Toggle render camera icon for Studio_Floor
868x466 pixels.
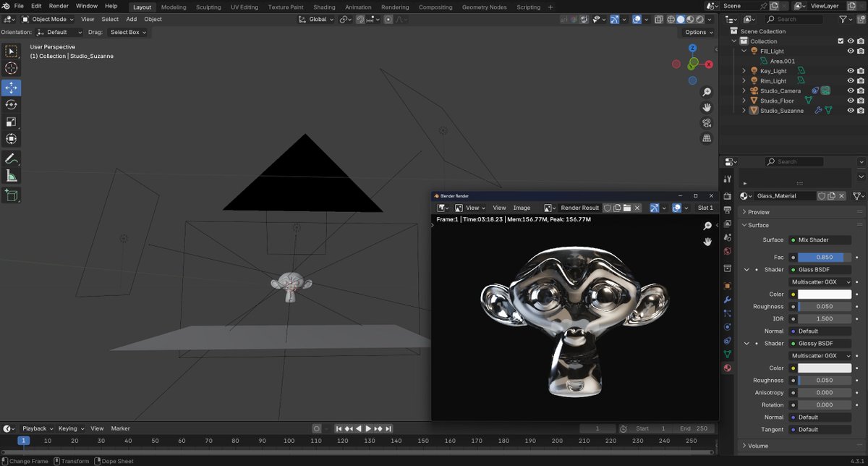tap(861, 101)
